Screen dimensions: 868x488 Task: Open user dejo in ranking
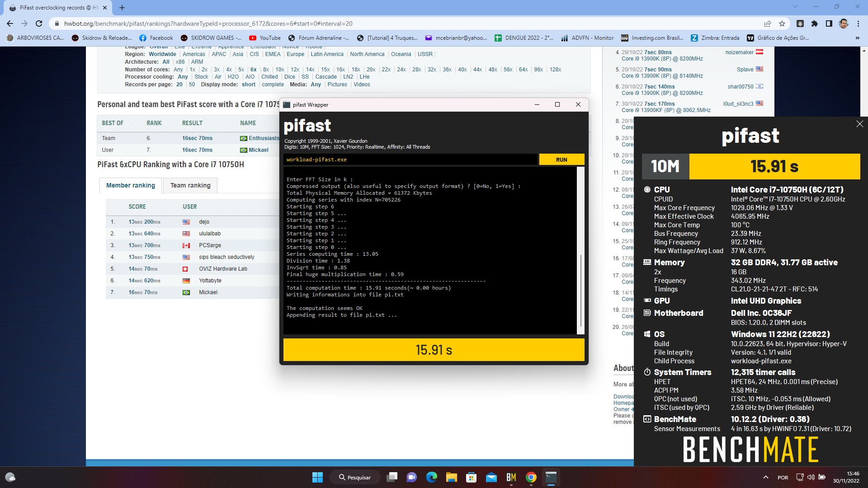click(x=204, y=222)
